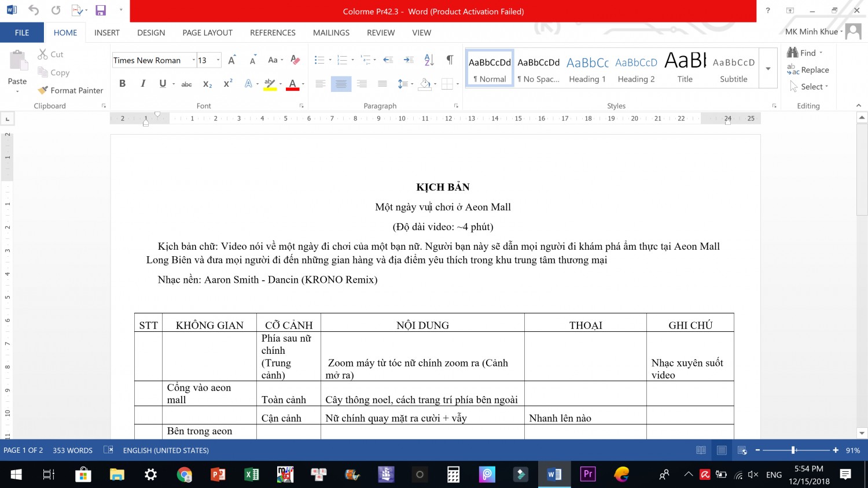
Task: Toggle center alignment
Action: pyautogui.click(x=341, y=84)
